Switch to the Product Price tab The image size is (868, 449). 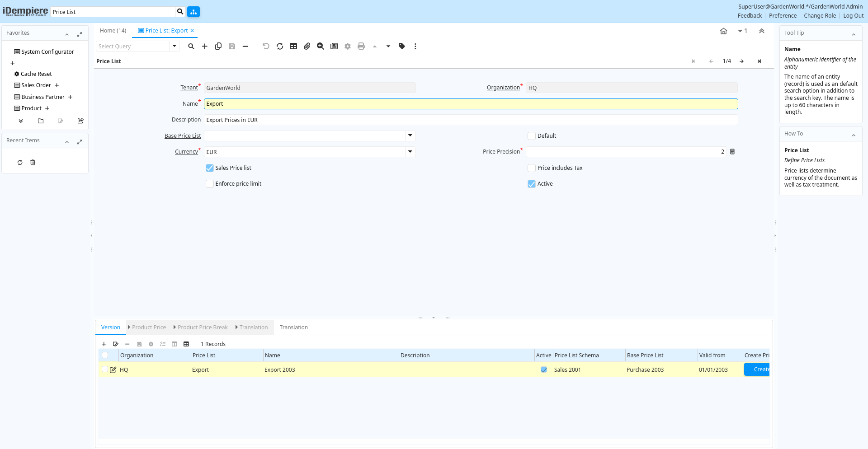149,327
